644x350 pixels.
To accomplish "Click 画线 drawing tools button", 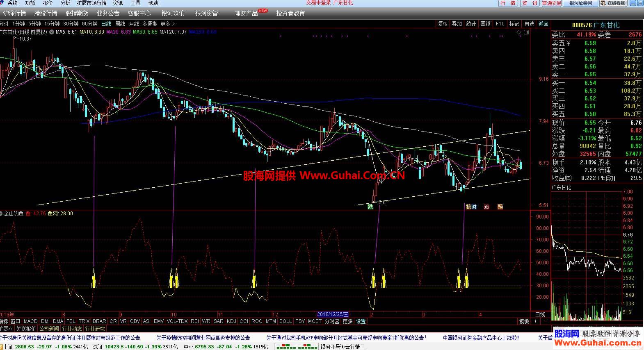I will 486,24.
